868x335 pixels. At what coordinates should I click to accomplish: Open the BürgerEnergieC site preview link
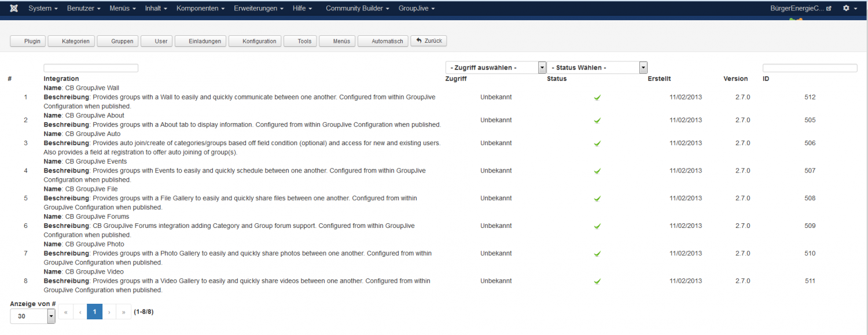(x=801, y=9)
